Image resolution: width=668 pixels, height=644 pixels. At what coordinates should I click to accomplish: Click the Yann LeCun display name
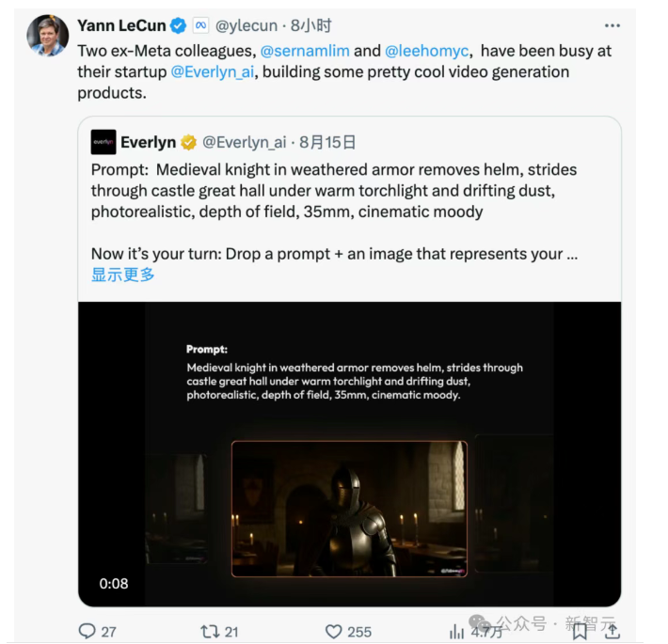[121, 25]
